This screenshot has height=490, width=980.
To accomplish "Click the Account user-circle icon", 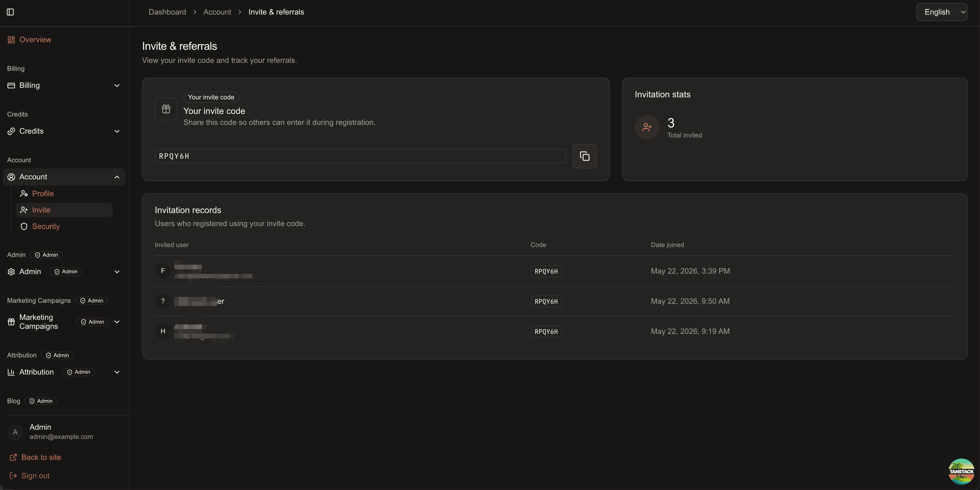I will [x=11, y=177].
